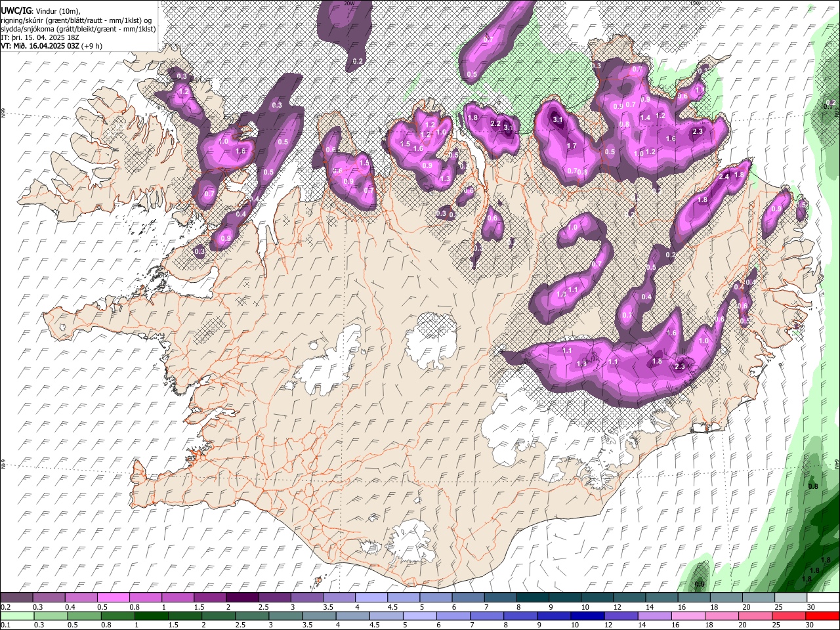Click the '1.4' snowfall value on the map
The height and width of the screenshot is (630, 840).
coord(645,117)
